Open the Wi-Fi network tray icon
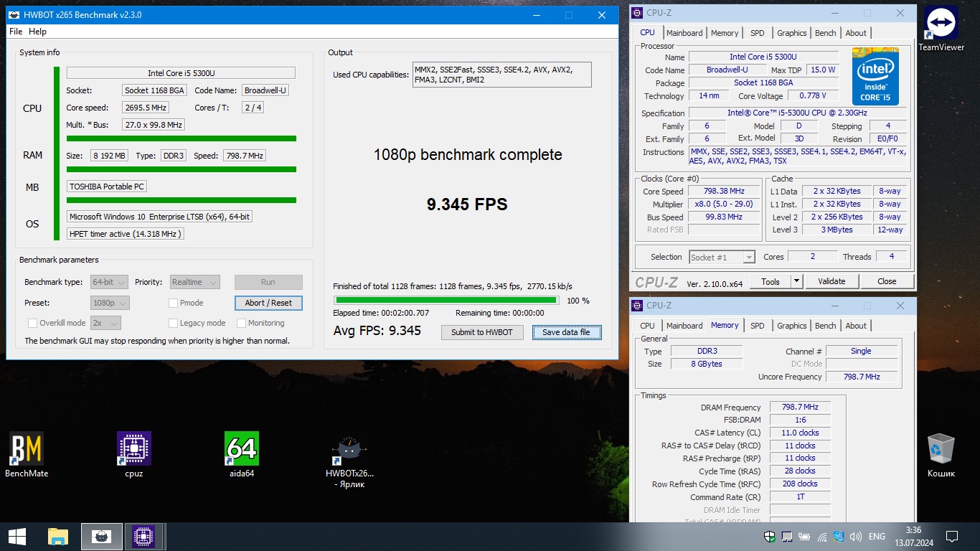Screen dimensions: 980x551 tap(821, 536)
